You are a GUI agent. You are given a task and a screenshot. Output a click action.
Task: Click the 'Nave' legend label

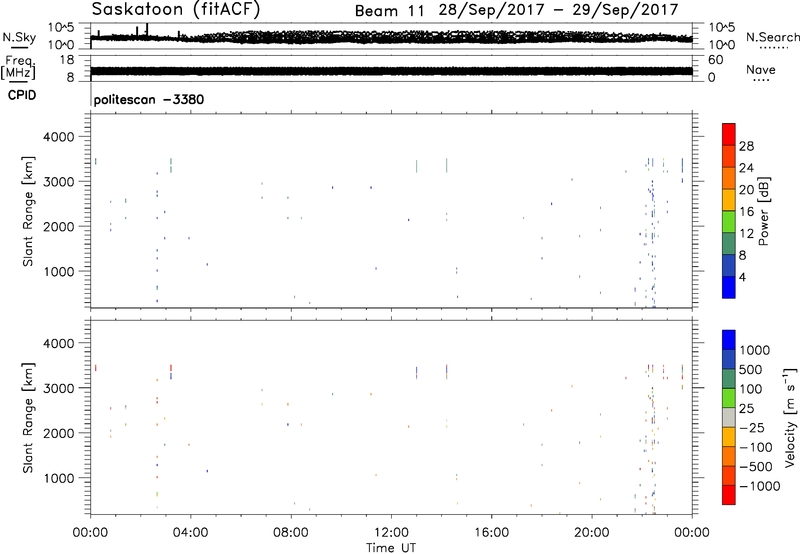760,69
